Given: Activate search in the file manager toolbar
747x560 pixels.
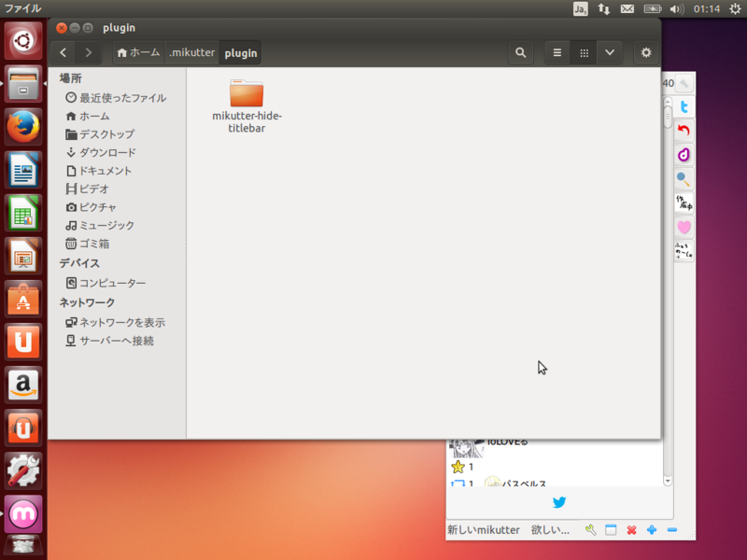Looking at the screenshot, I should point(521,53).
